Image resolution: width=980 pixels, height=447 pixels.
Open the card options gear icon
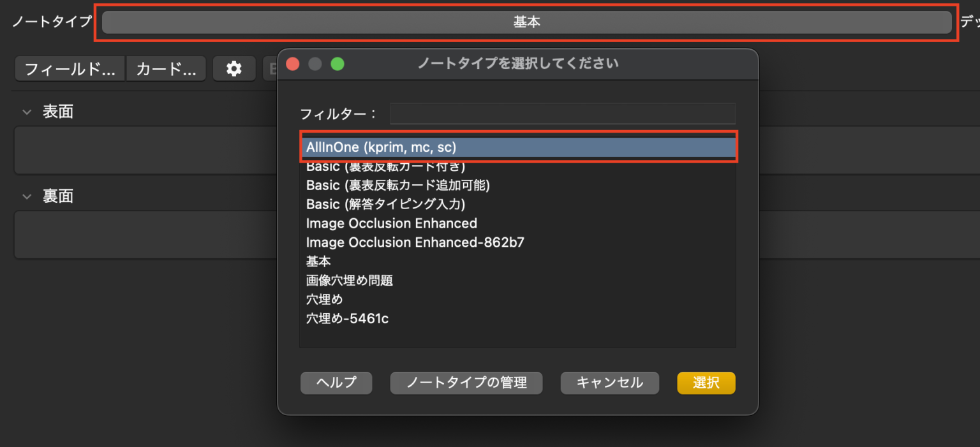[234, 68]
